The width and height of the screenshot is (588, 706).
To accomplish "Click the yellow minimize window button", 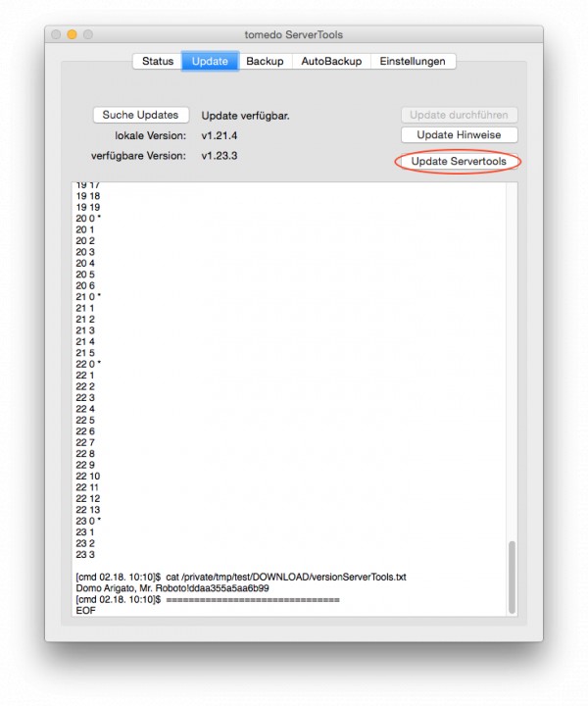I will coord(72,34).
